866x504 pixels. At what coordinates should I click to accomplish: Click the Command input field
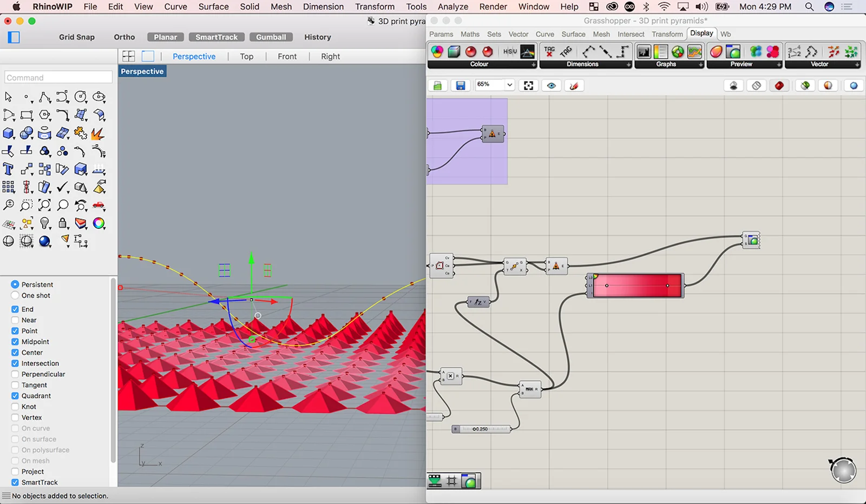point(58,77)
